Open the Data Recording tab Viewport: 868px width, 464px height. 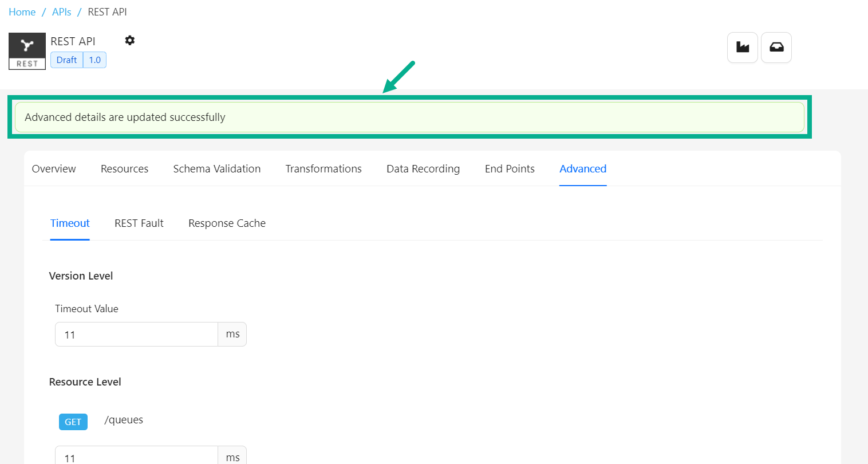(x=423, y=169)
